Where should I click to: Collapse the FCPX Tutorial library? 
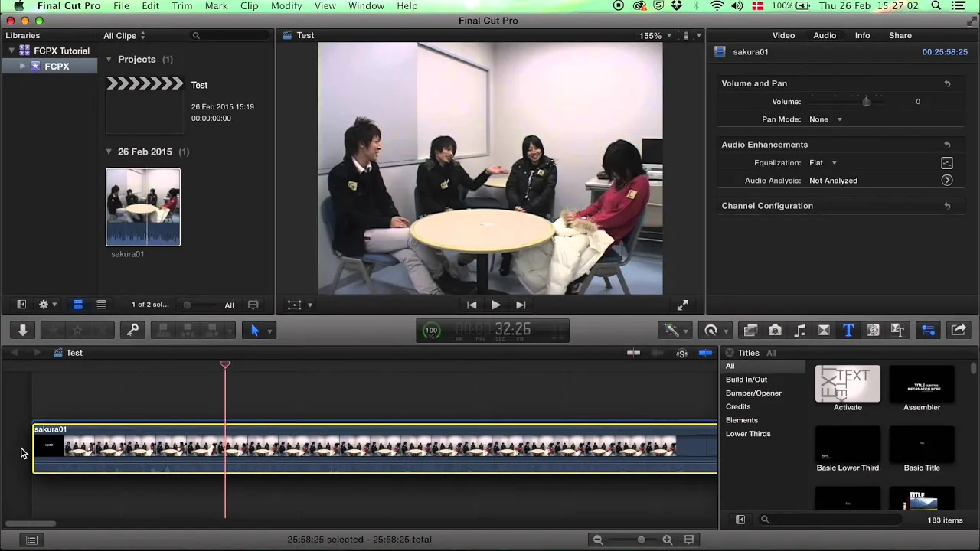pyautogui.click(x=11, y=51)
